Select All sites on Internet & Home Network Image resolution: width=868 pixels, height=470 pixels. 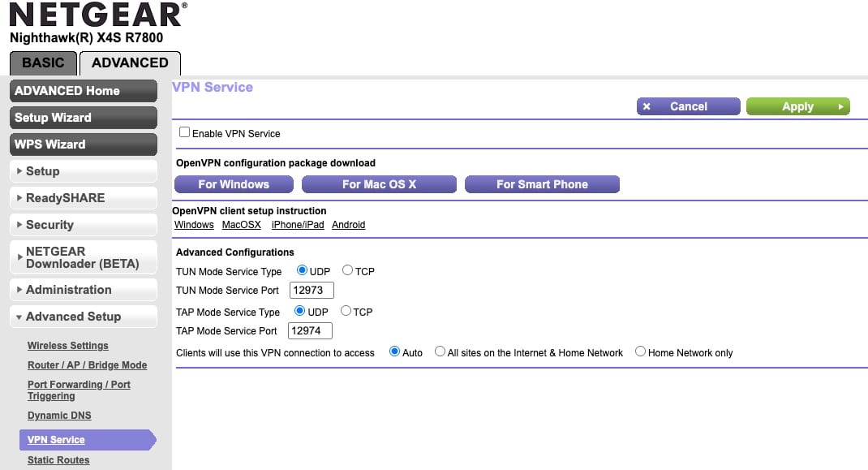coord(440,352)
